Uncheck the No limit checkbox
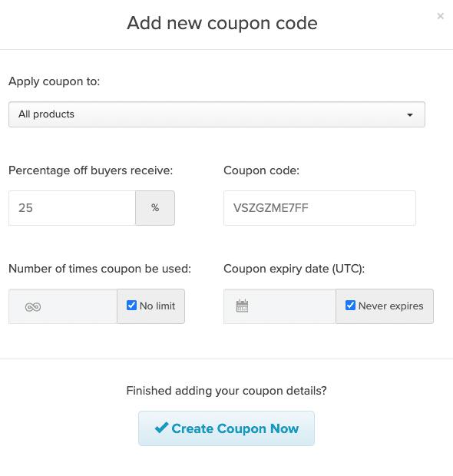Image resolution: width=453 pixels, height=476 pixels. click(131, 305)
